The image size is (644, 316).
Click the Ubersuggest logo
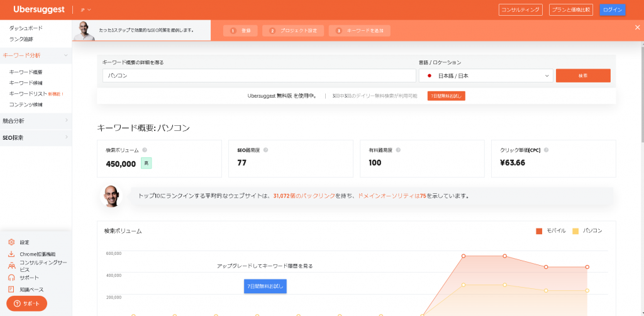[39, 9]
